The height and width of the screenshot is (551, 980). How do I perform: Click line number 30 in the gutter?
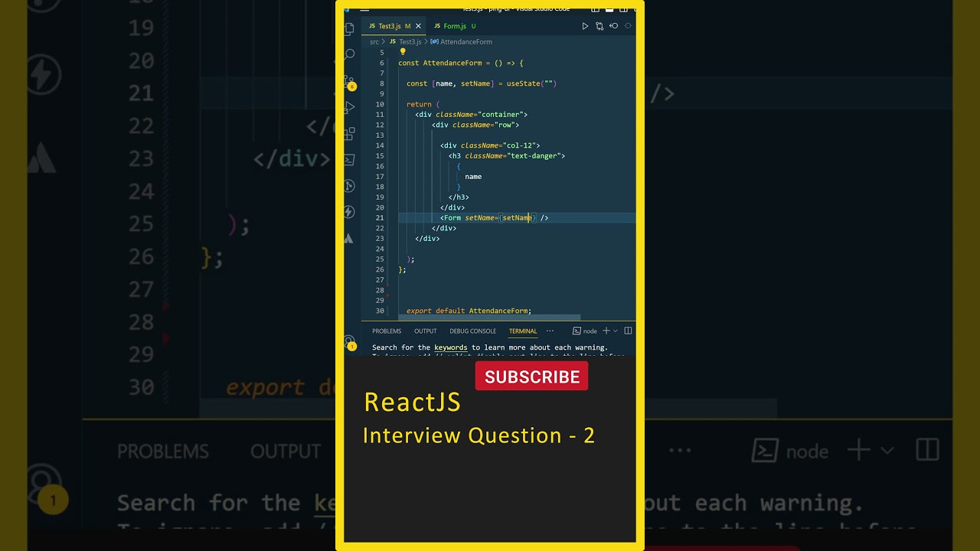(380, 311)
